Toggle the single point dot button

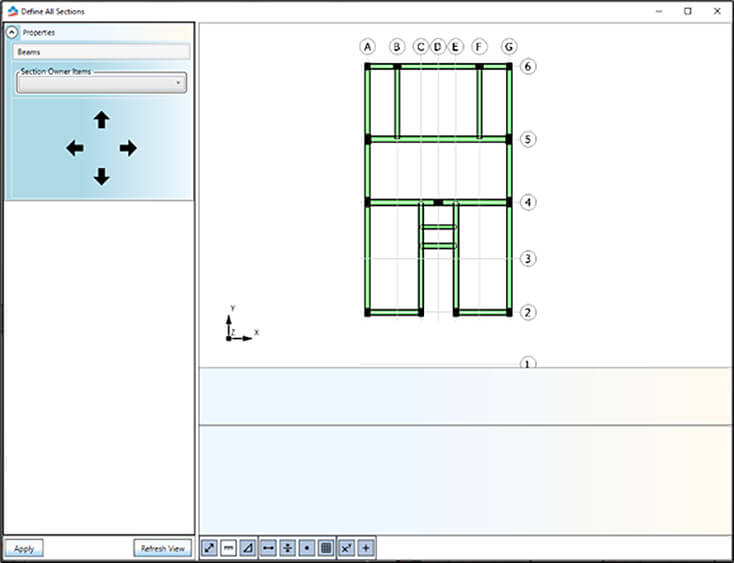click(306, 548)
